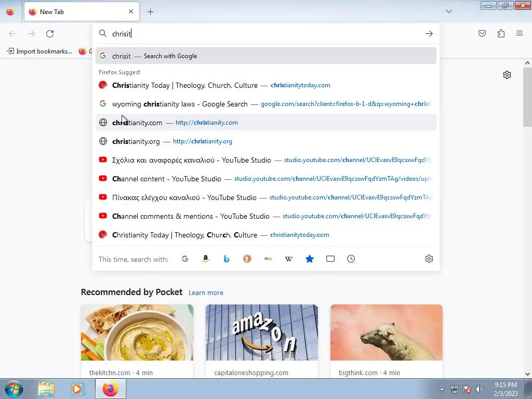Search this time with Wikipedia icon
This screenshot has width=532, height=399.
point(289,259)
